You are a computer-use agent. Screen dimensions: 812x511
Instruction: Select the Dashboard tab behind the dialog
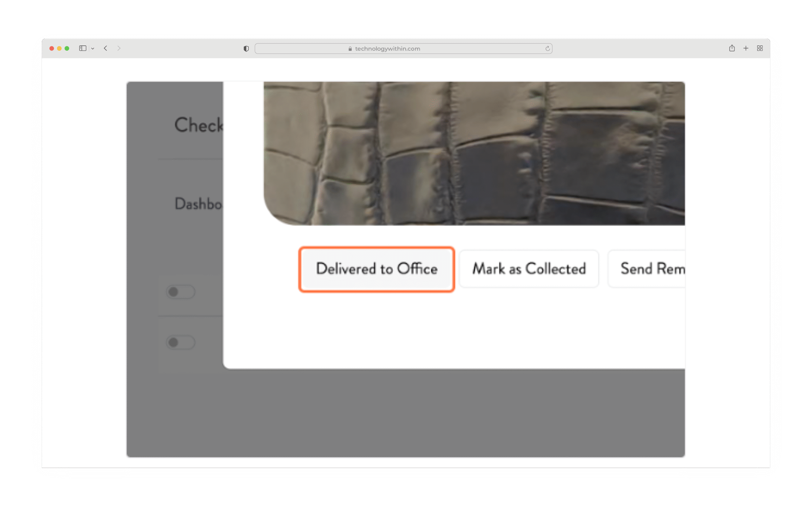(x=198, y=204)
